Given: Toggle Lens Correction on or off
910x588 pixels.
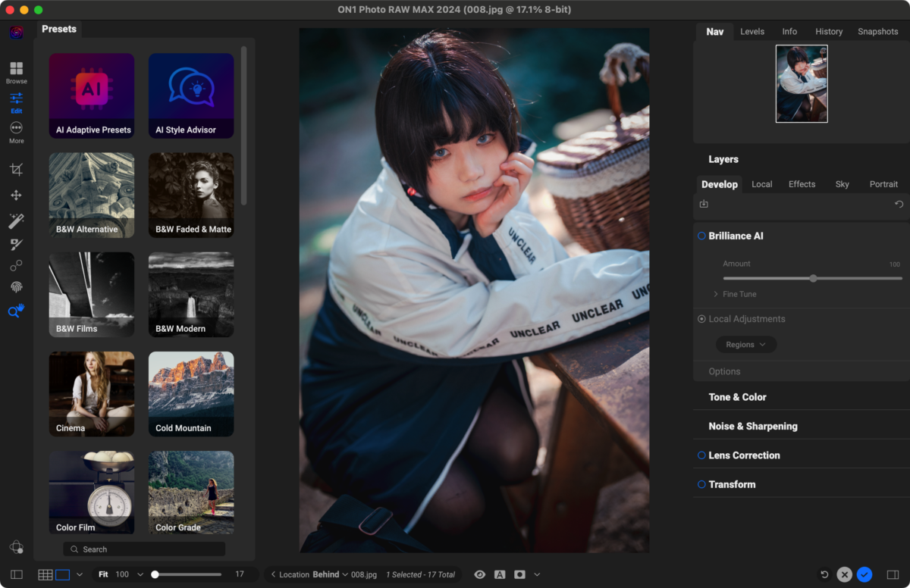Looking at the screenshot, I should (x=701, y=455).
